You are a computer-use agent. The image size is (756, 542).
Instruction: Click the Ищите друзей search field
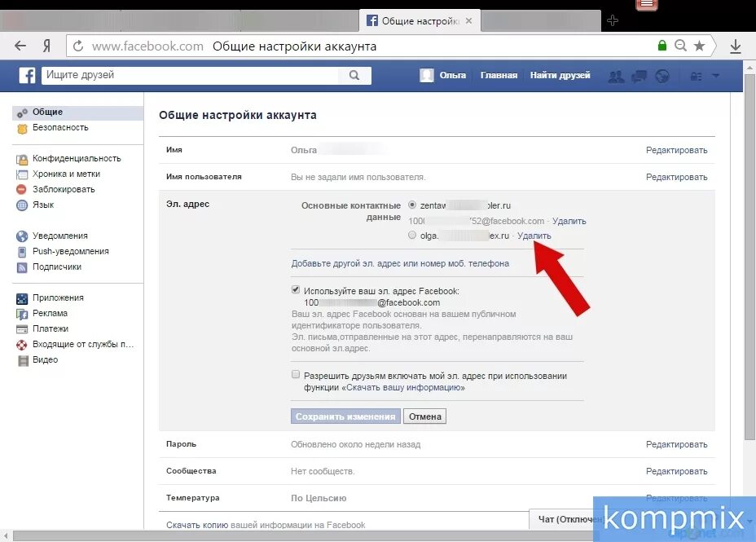click(191, 75)
